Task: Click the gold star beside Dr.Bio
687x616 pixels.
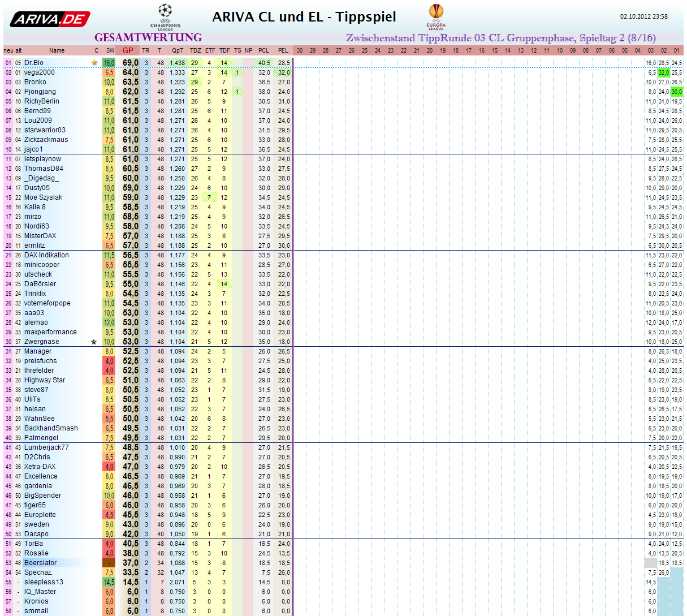Action: pos(94,63)
